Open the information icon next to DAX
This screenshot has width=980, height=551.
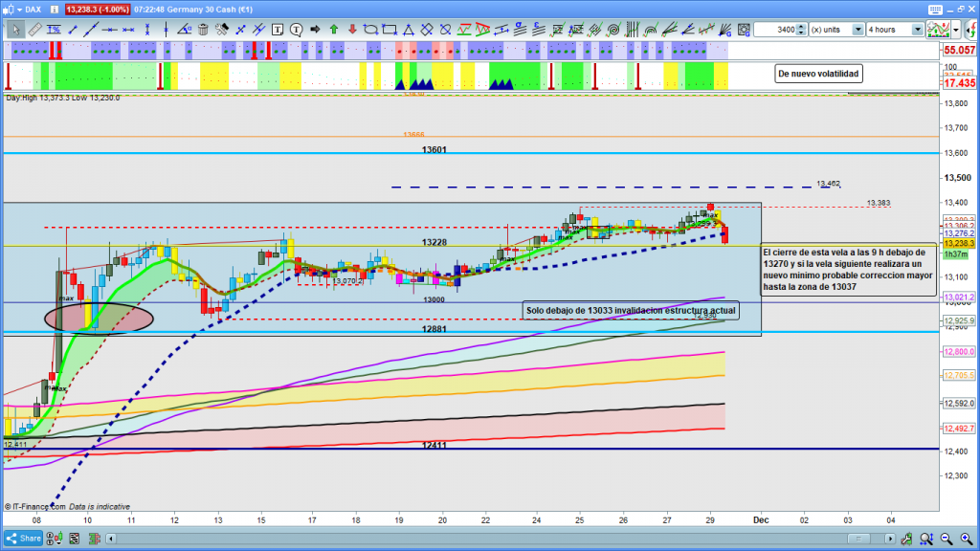click(x=54, y=10)
